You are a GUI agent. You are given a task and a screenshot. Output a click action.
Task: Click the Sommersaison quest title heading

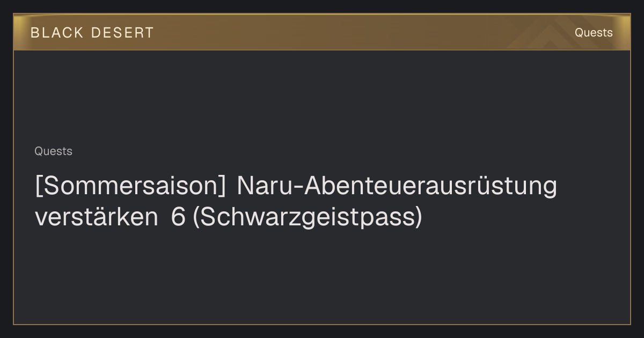[296, 202]
